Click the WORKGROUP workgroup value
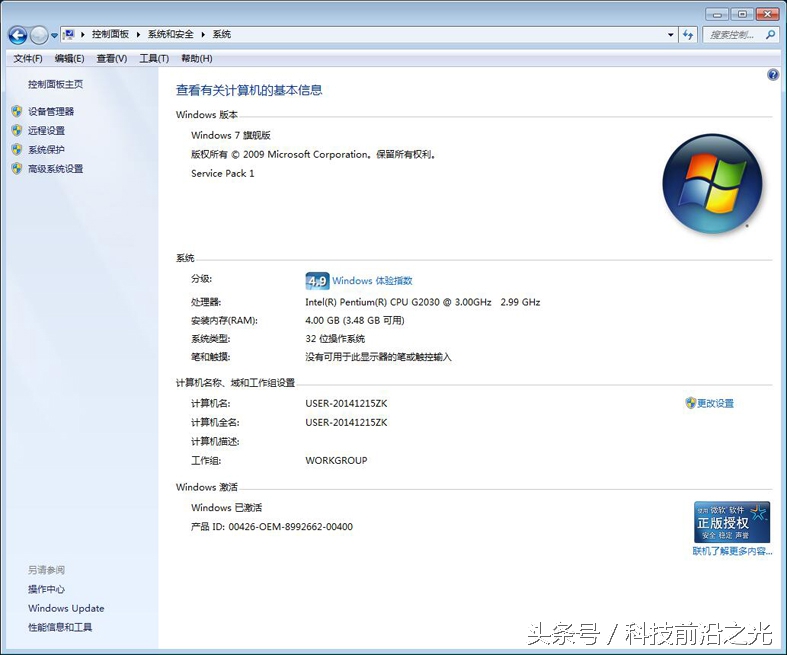This screenshot has height=655, width=787. point(336,460)
